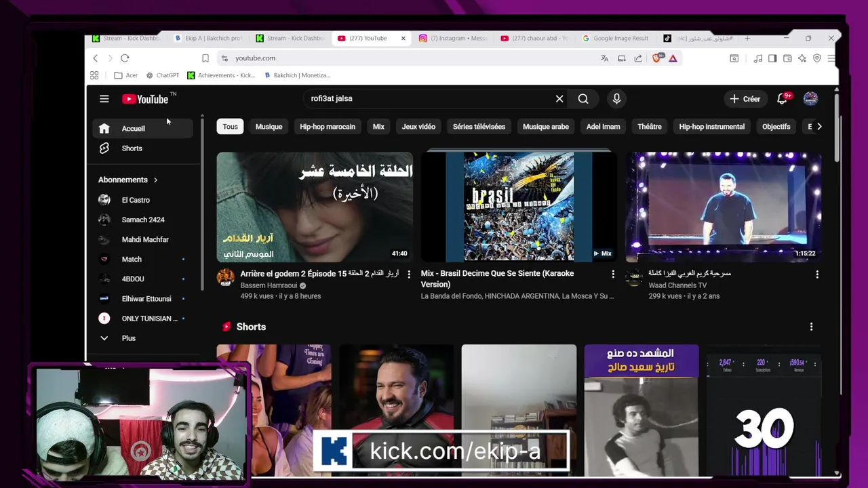Go back in browser
The height and width of the screenshot is (488, 868).
[96, 58]
